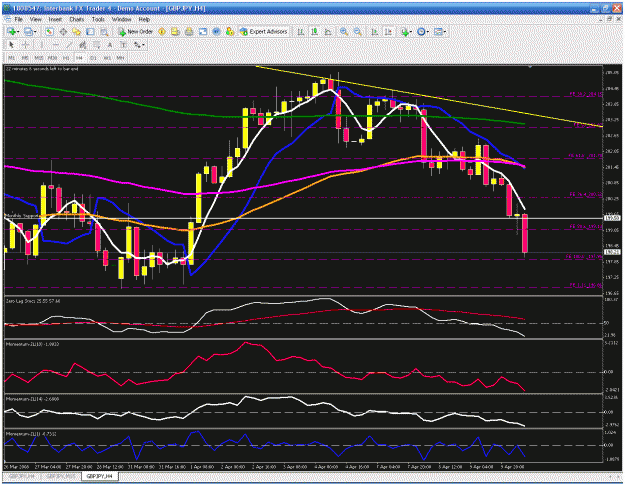Open the Market Watch window icon
625x484 pixels.
(49, 31)
